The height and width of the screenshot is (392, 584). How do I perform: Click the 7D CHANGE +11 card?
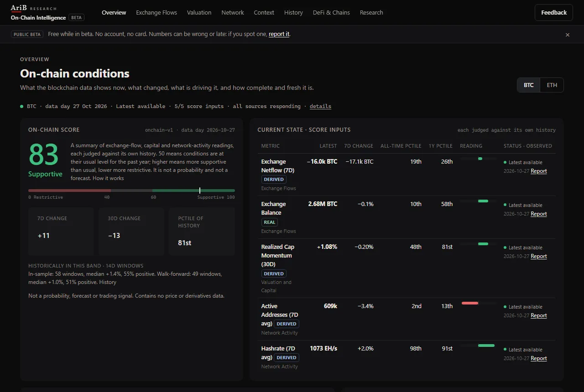click(x=61, y=231)
